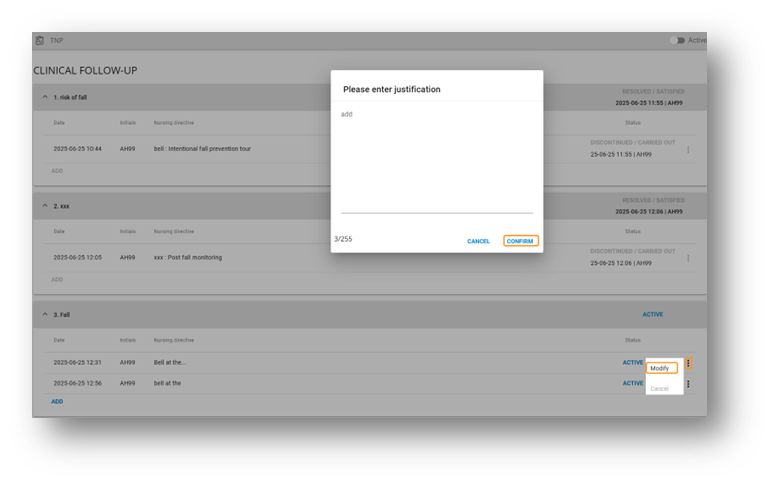
Task: Toggle the Active switch in header
Action: coord(677,41)
